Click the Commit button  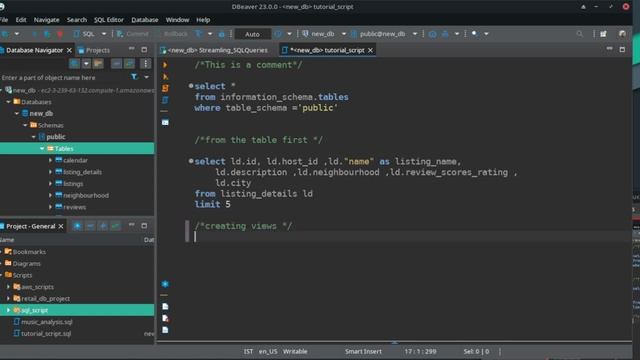pyautogui.click(x=133, y=34)
